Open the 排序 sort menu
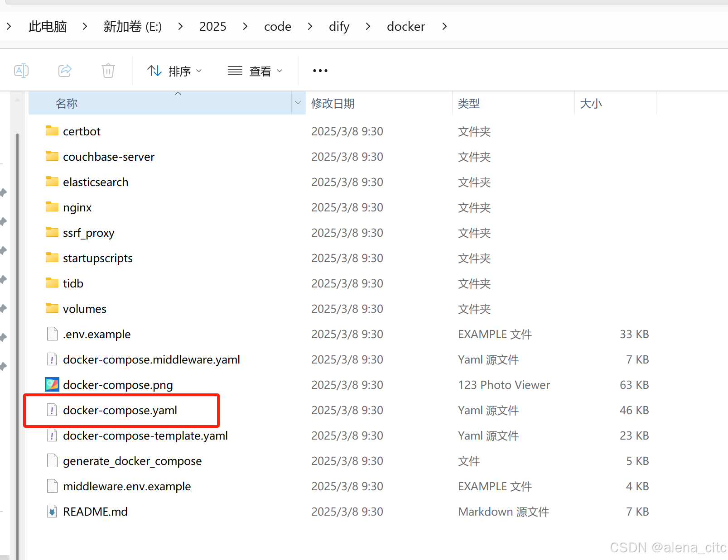This screenshot has height=560, width=728. pyautogui.click(x=174, y=71)
